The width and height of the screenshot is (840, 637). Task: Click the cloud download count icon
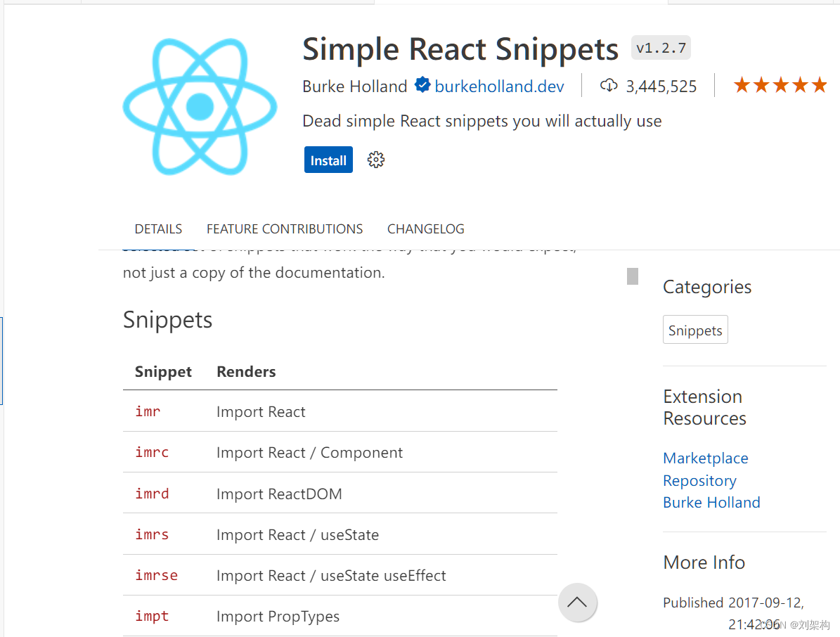[609, 85]
